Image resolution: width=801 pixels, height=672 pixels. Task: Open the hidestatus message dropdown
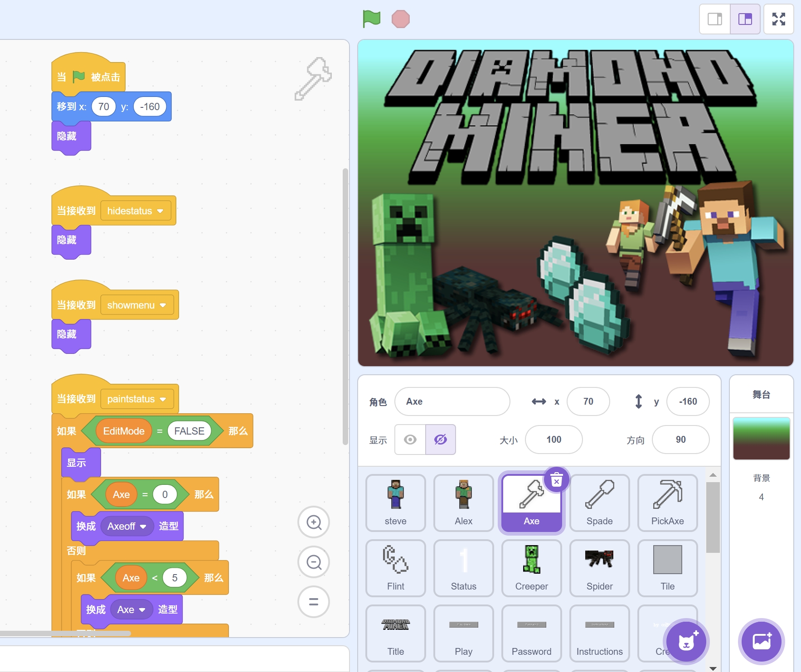(160, 211)
